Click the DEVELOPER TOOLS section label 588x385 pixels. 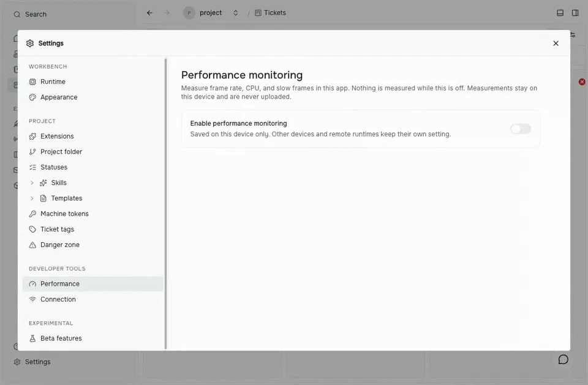point(57,269)
